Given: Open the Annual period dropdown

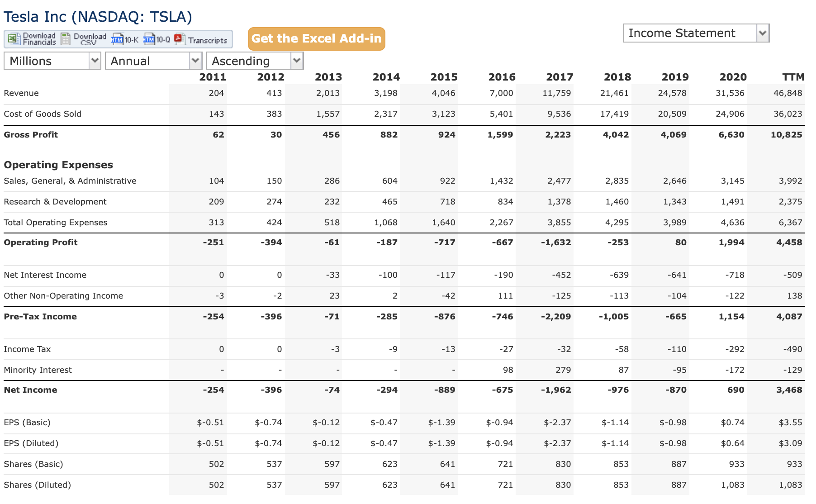Looking at the screenshot, I should click(153, 61).
